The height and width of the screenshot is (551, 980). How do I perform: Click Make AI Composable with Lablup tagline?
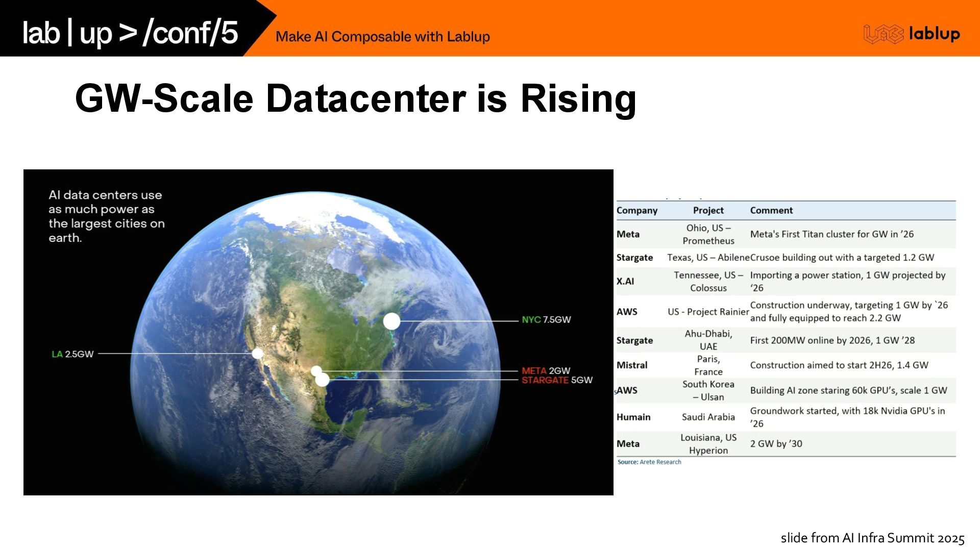(x=382, y=37)
